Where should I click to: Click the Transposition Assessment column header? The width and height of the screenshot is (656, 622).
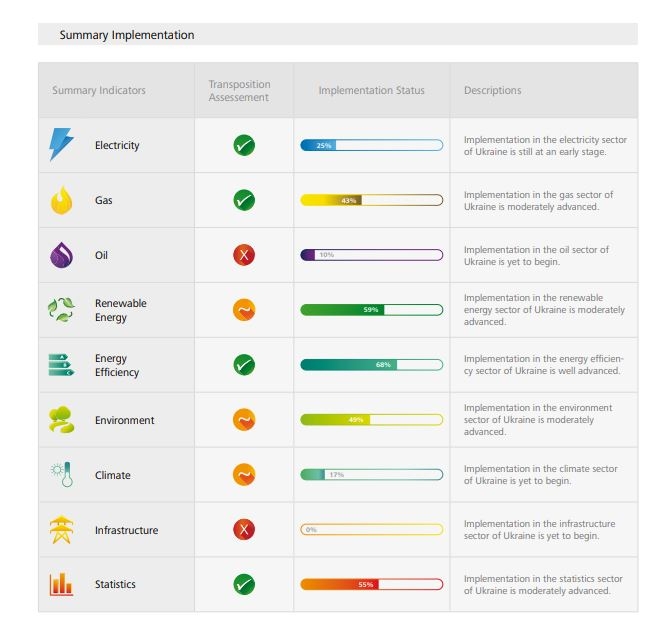pos(239,91)
